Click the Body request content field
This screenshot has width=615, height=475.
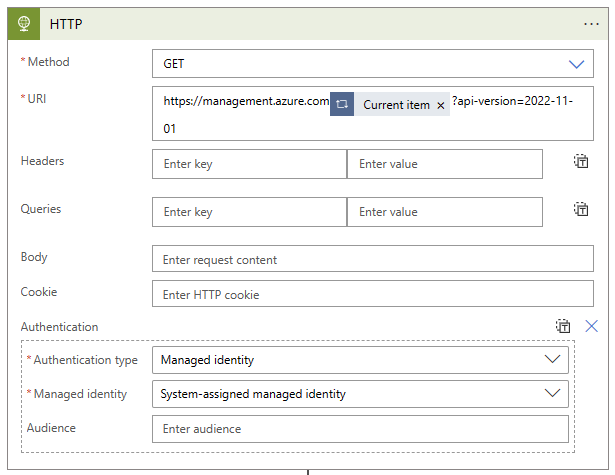pyautogui.click(x=372, y=260)
